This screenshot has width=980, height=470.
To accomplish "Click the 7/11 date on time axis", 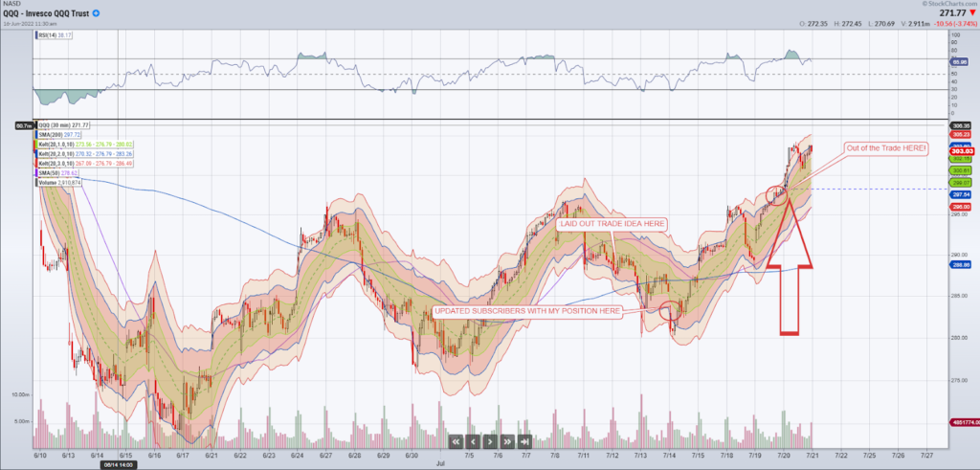I will [584, 457].
